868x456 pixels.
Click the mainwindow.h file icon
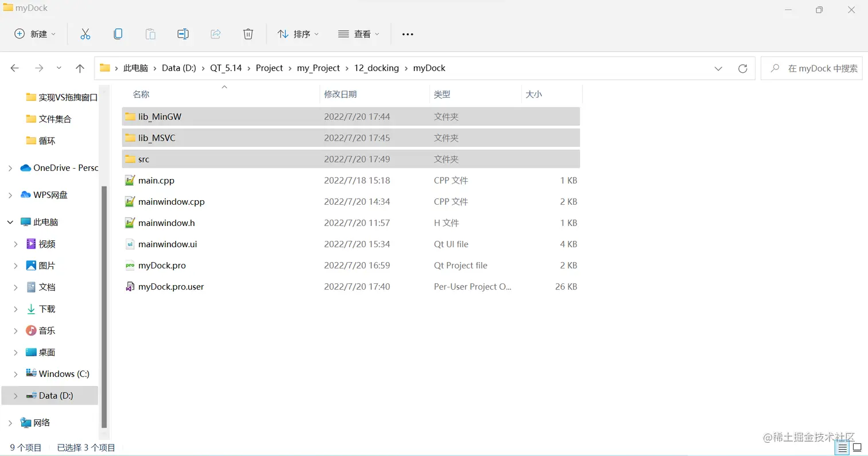pyautogui.click(x=130, y=223)
